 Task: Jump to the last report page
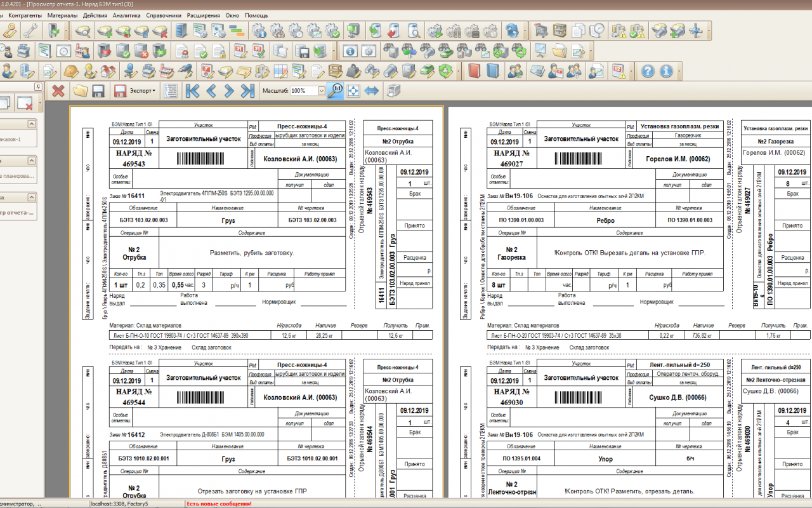[247, 91]
